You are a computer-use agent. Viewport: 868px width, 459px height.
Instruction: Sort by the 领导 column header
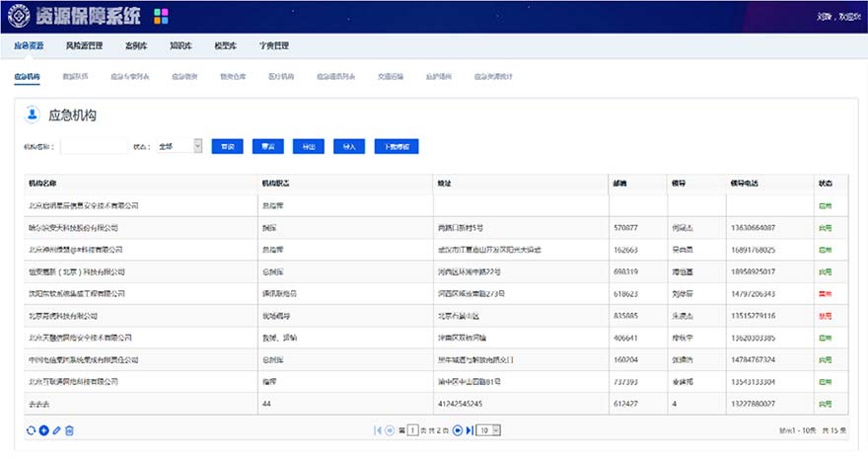tap(697, 184)
